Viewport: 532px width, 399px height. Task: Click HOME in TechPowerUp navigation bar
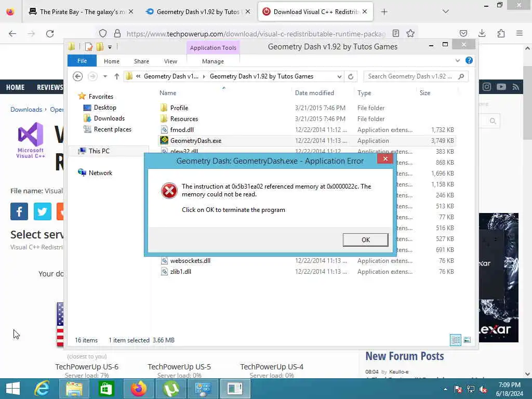15,87
